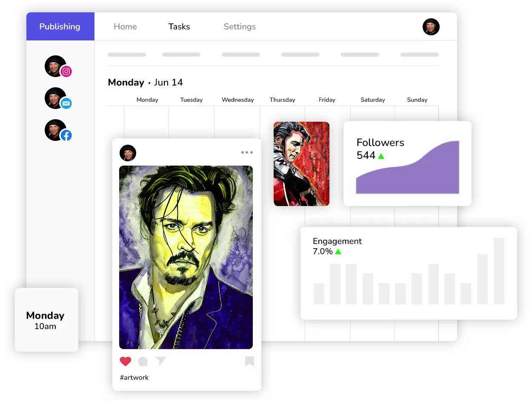This screenshot has height=404, width=532.
Task: Open the user profile avatar in top bar
Action: point(431,27)
